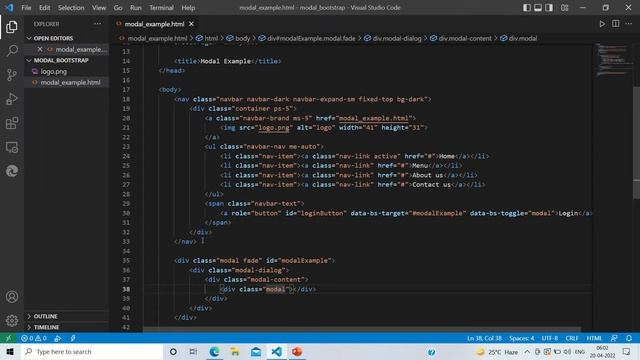
Task: Split the editor right
Action: 616,24
